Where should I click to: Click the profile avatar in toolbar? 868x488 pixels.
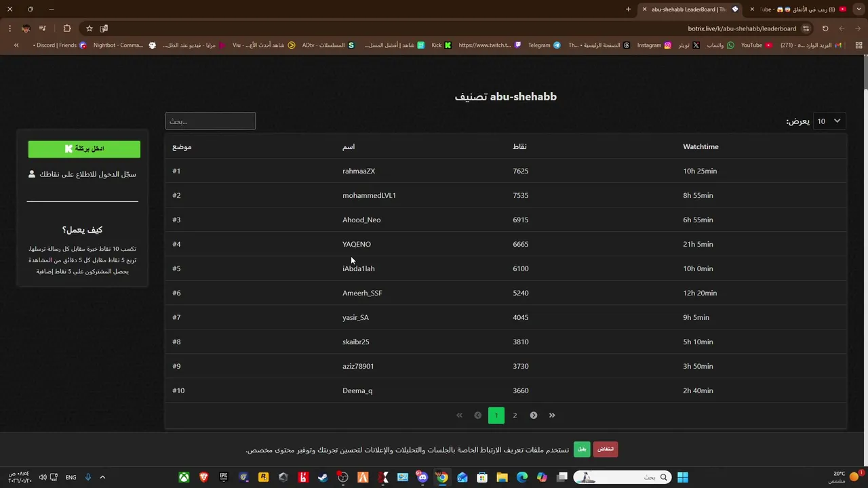tap(26, 28)
